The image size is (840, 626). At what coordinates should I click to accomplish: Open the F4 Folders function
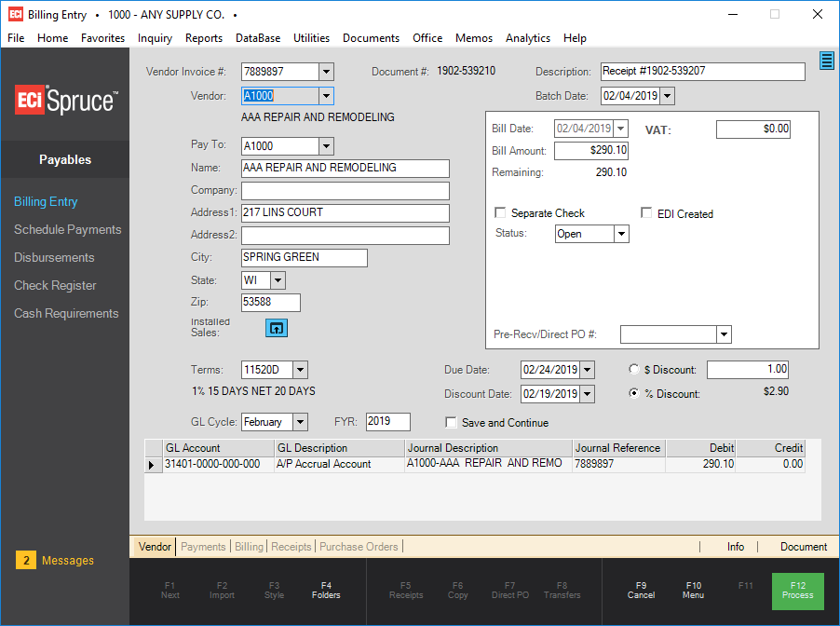[x=326, y=591]
